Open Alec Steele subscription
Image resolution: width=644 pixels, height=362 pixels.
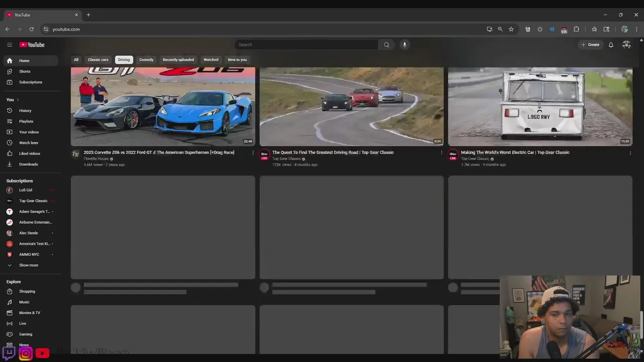[x=31, y=233]
